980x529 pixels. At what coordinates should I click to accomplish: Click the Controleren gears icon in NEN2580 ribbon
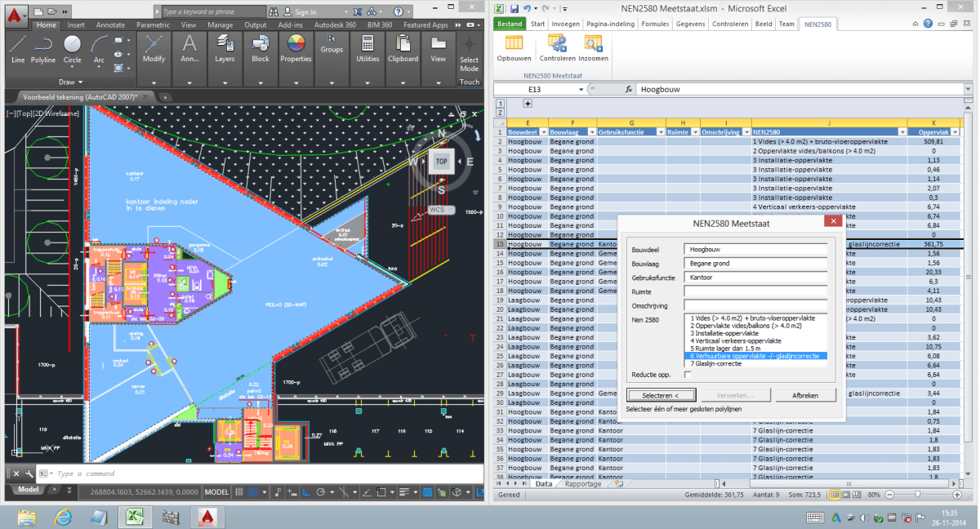click(557, 48)
